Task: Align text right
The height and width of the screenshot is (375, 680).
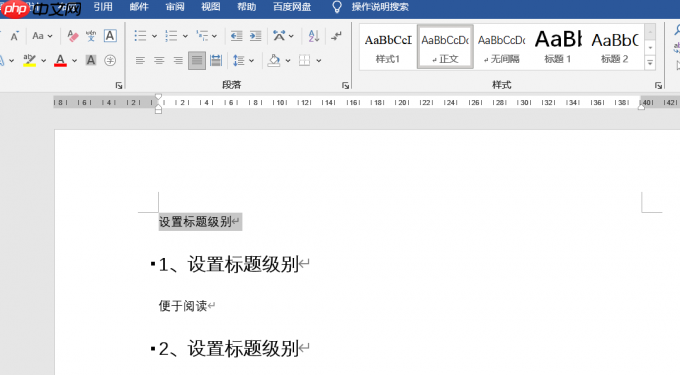Action: [x=178, y=60]
